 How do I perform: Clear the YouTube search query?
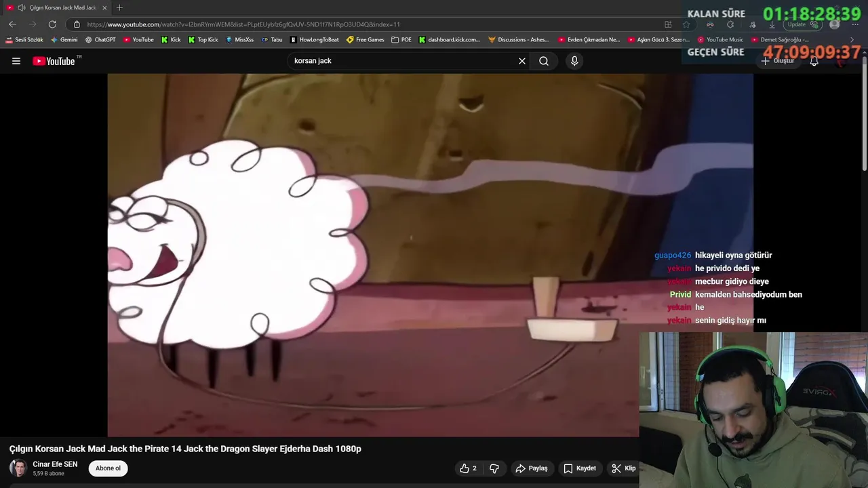click(522, 61)
